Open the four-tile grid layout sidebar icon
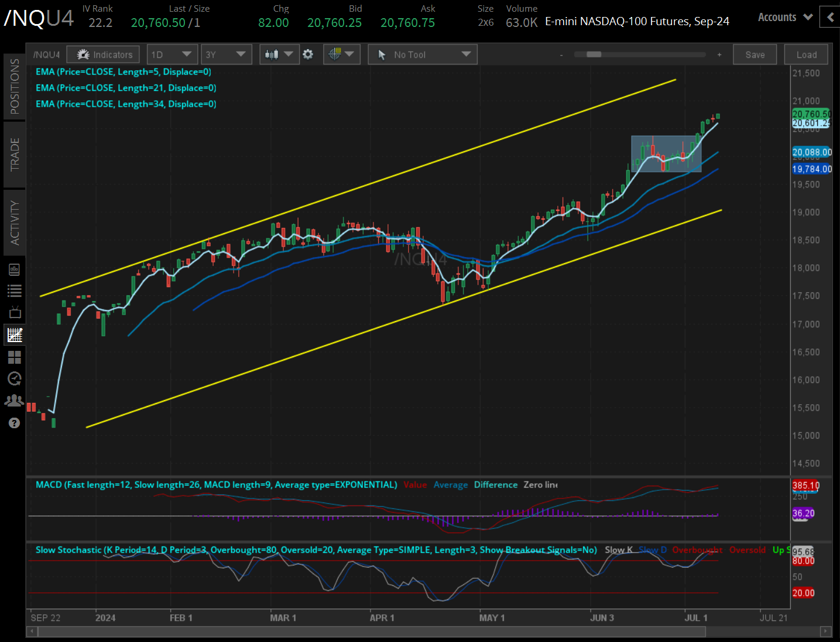This screenshot has height=642, width=840. coord(14,357)
